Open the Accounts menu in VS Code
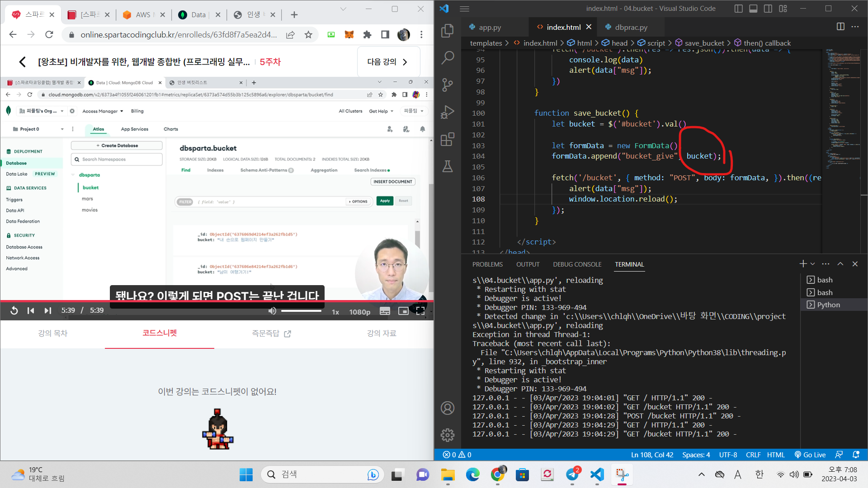 point(448,408)
